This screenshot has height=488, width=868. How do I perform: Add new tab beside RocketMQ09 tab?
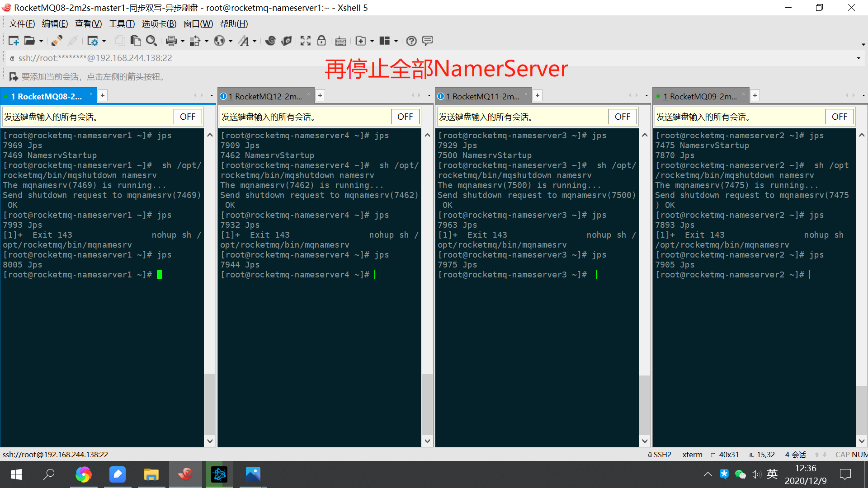click(x=755, y=95)
